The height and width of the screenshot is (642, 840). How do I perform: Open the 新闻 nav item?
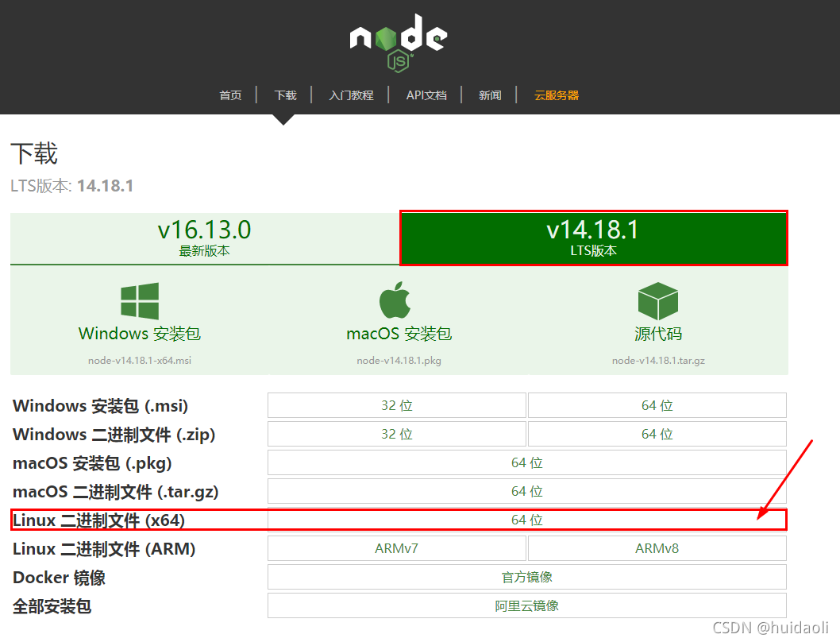point(490,95)
